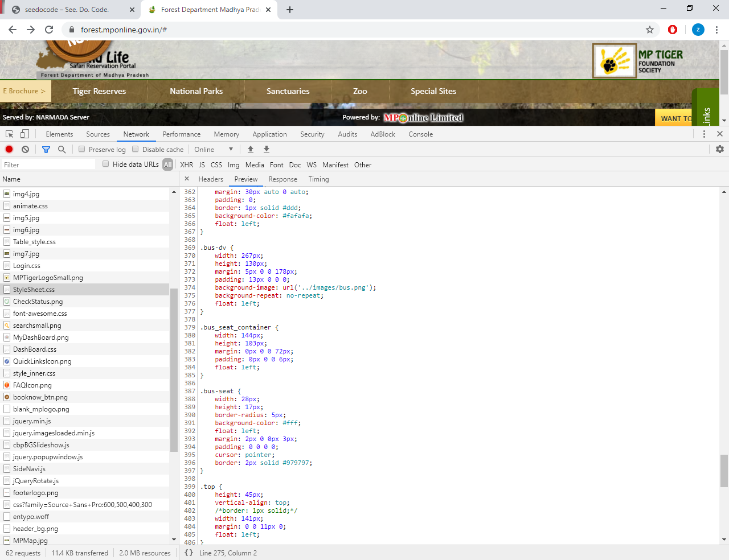
Task: Select the DashBoard.css request
Action: (85, 349)
